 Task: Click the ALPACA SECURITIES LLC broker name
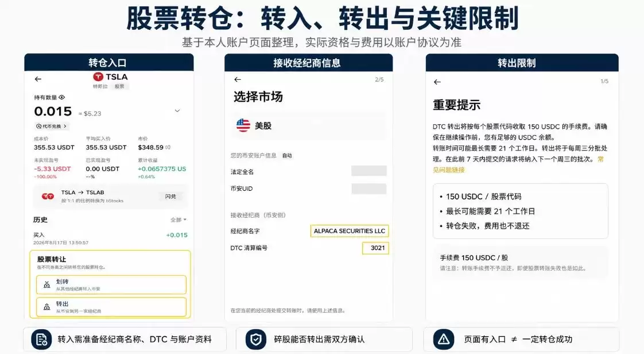350,231
